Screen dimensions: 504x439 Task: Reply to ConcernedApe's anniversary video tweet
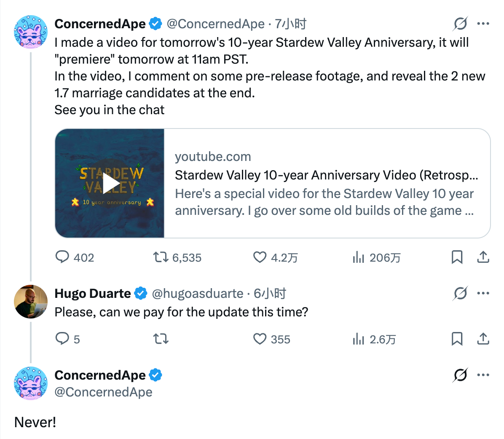[62, 257]
